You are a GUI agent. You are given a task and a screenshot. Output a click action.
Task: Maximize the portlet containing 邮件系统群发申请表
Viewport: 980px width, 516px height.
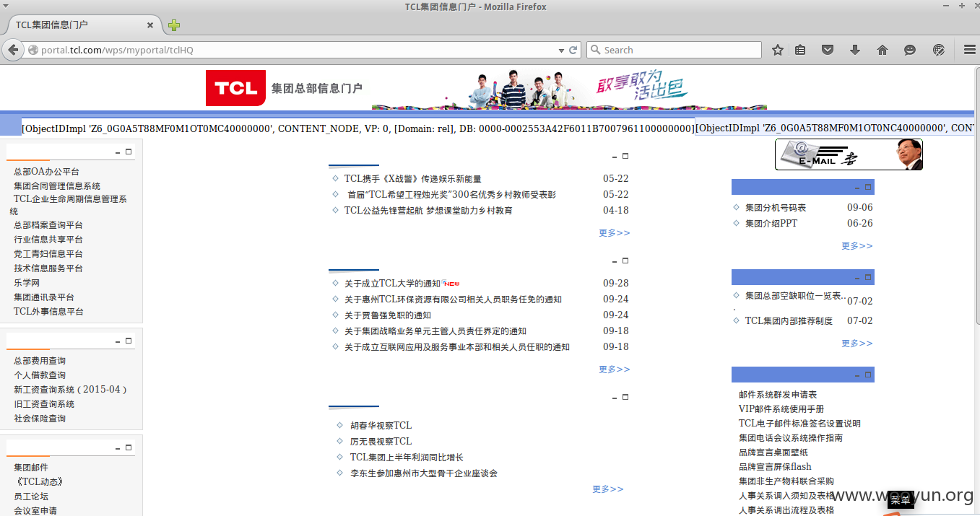868,375
